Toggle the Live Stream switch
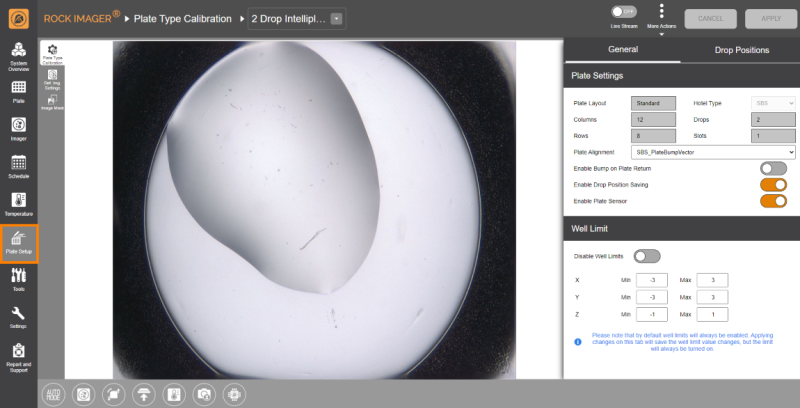The height and width of the screenshot is (408, 800). click(x=623, y=12)
